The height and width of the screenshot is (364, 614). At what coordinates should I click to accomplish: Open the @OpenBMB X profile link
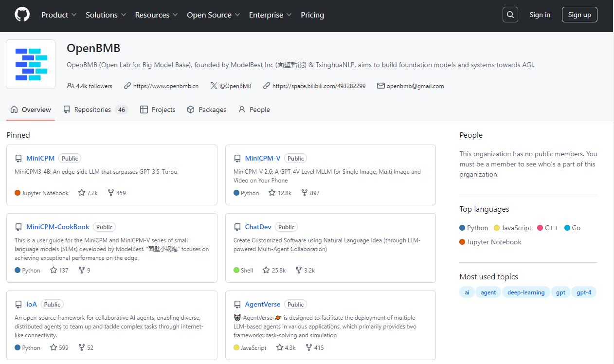coord(235,86)
